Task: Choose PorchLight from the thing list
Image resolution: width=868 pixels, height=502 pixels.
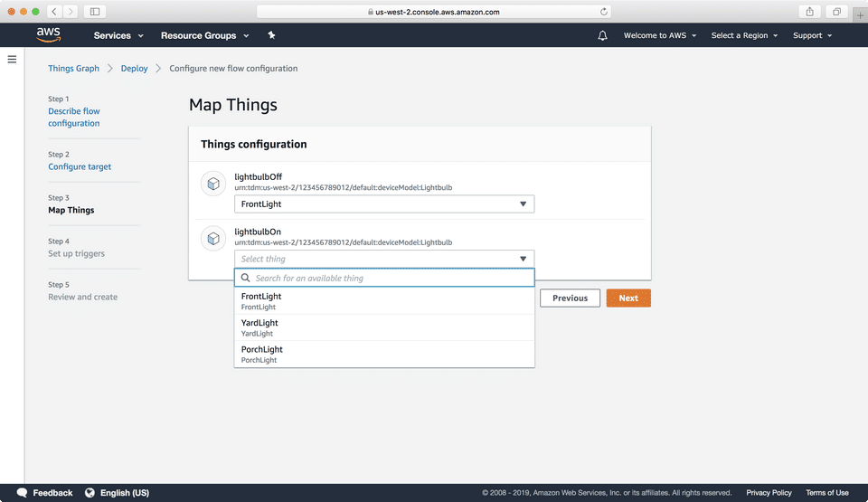Action: coord(384,354)
